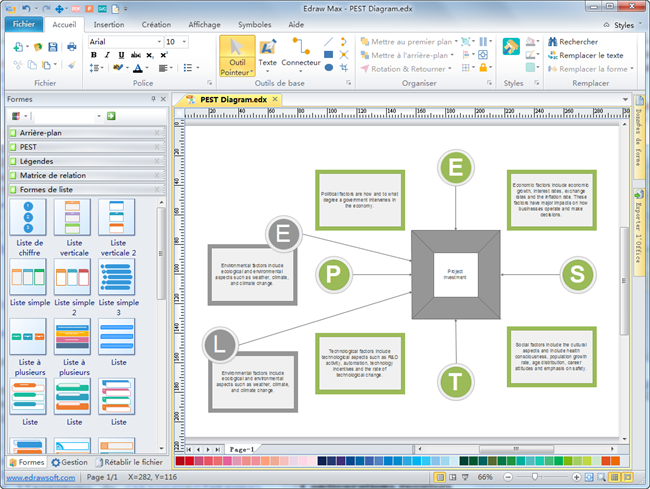
Task: Open the font size dropdown
Action: click(184, 42)
